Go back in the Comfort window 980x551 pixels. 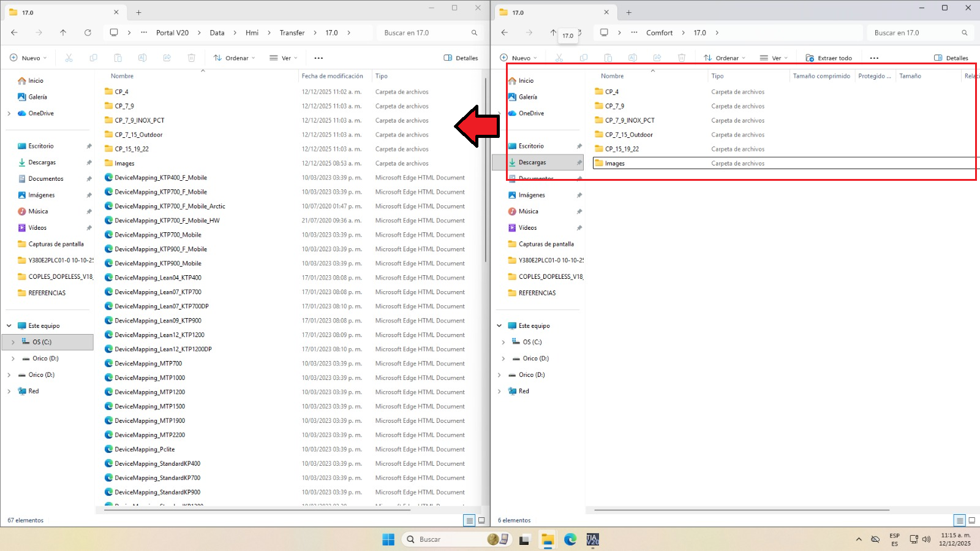[505, 32]
